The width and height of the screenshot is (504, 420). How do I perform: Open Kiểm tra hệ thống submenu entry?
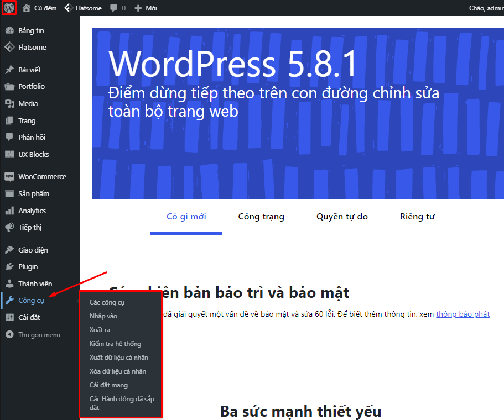click(x=115, y=344)
